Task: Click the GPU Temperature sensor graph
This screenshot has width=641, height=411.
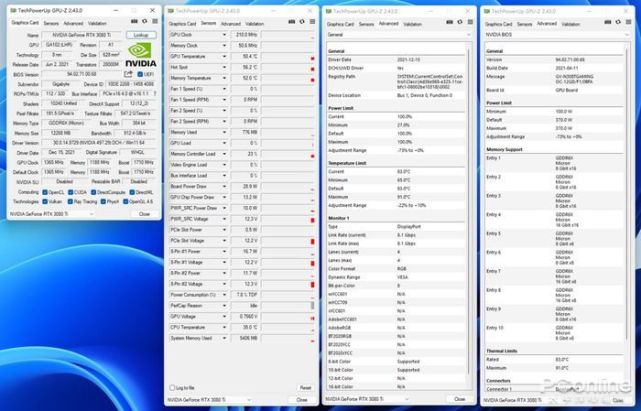Action: [x=288, y=56]
